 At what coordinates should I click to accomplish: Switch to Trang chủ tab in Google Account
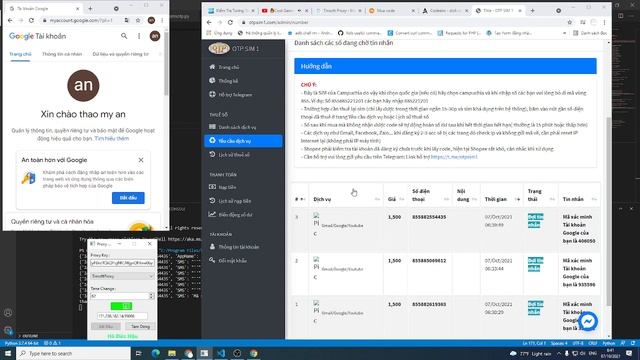[20, 54]
